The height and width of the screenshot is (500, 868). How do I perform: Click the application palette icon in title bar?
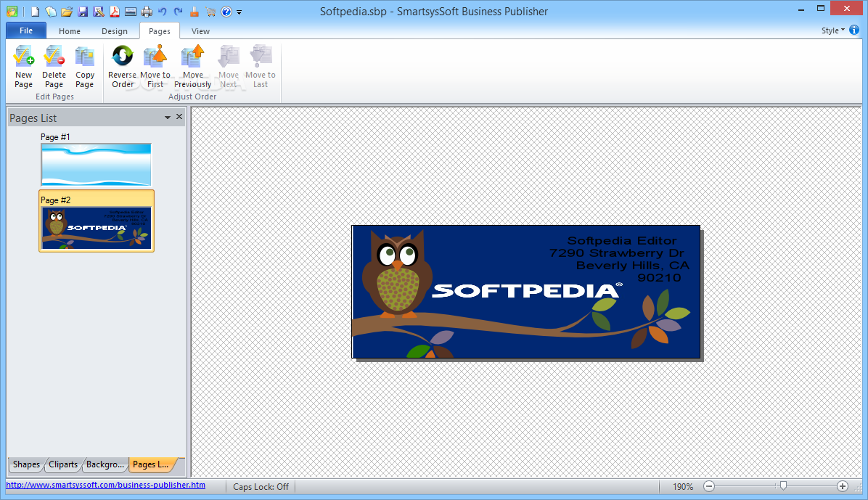(x=12, y=11)
